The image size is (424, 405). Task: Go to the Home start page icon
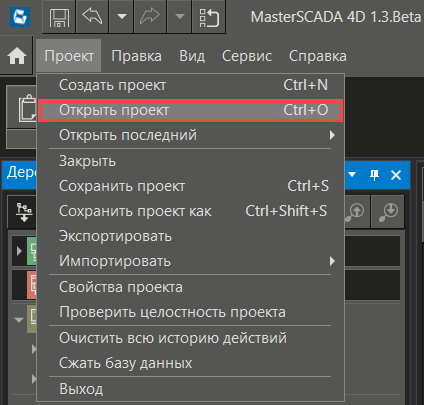tap(17, 56)
